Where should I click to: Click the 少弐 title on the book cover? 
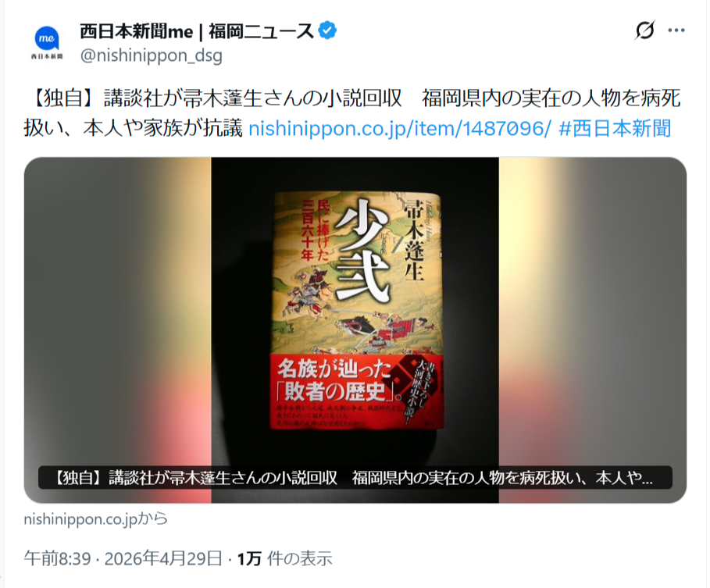[x=362, y=251]
